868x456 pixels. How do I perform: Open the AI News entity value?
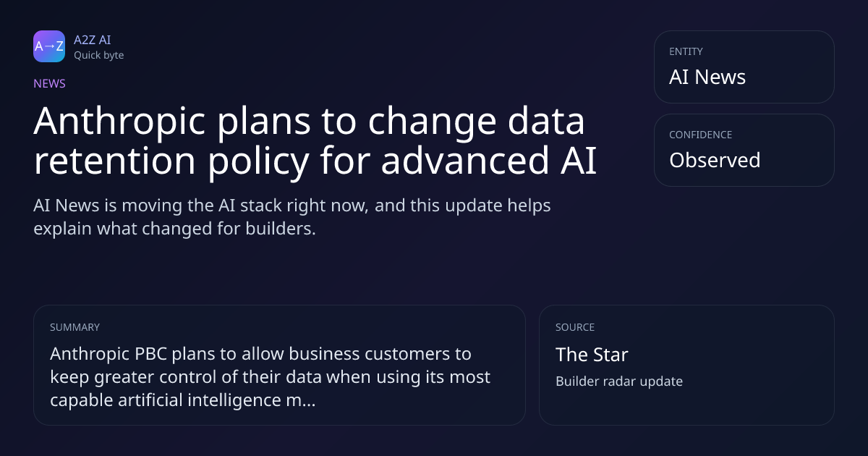coord(707,77)
